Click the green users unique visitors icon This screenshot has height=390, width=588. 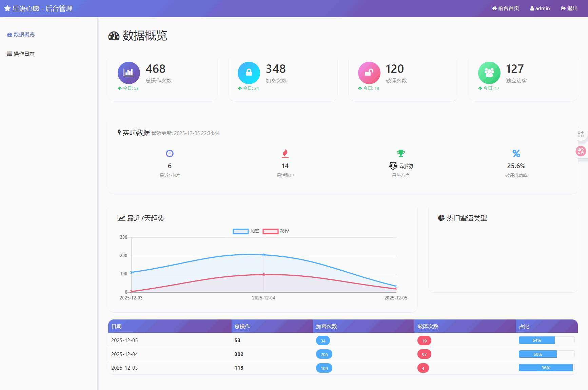click(x=489, y=73)
